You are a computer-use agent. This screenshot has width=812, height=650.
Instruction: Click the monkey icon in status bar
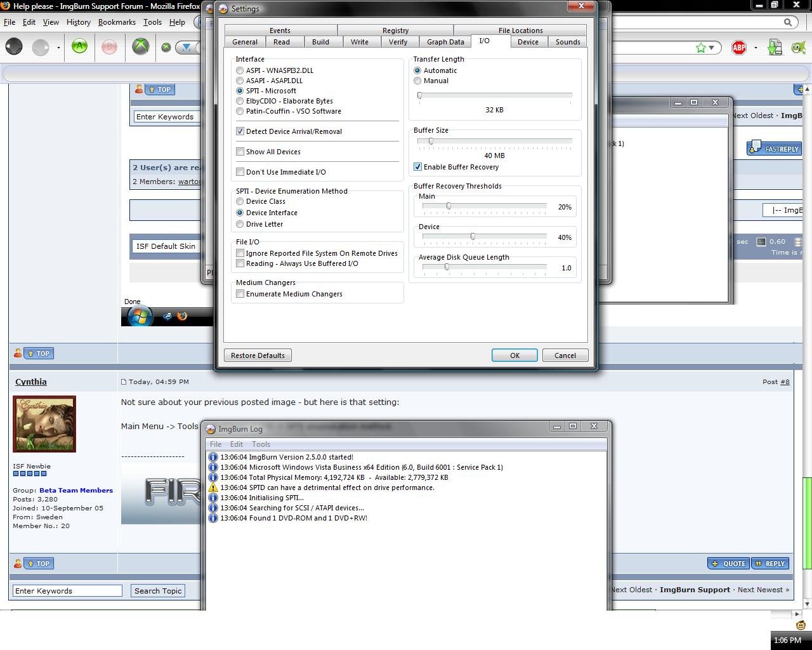801,625
